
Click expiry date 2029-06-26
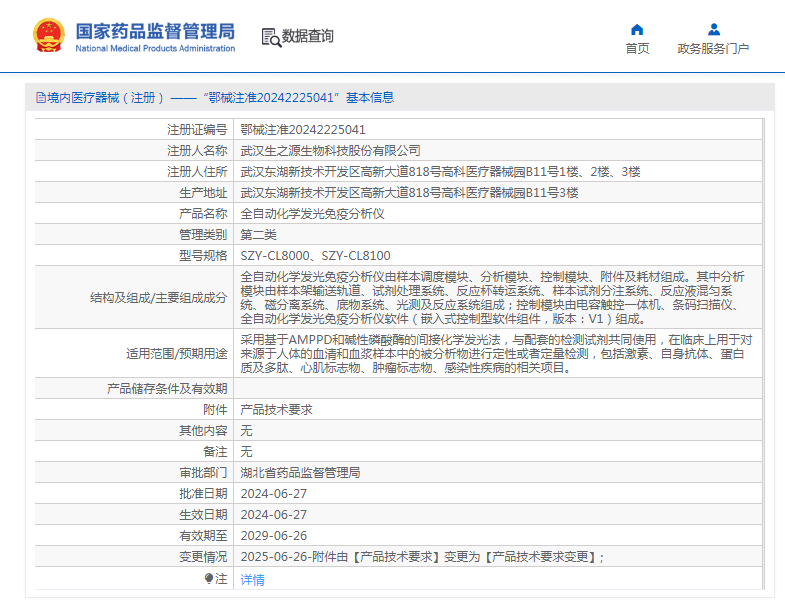274,536
